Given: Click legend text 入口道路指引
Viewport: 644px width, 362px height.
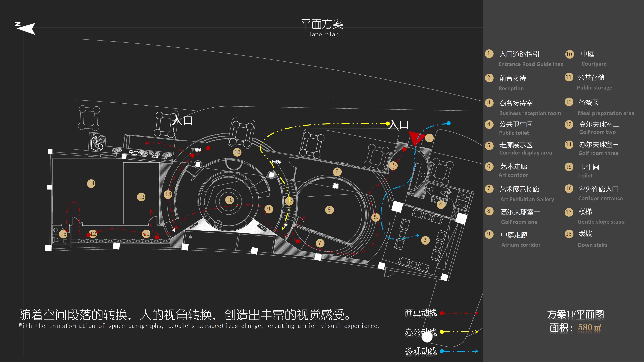Looking at the screenshot, I should pos(519,54).
